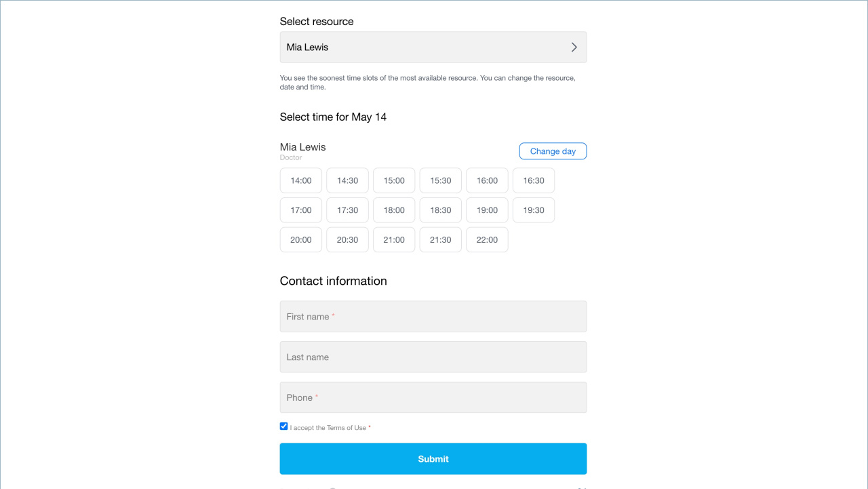Viewport: 868px width, 489px height.
Task: Choose the 17:00 time slot
Action: pos(301,210)
